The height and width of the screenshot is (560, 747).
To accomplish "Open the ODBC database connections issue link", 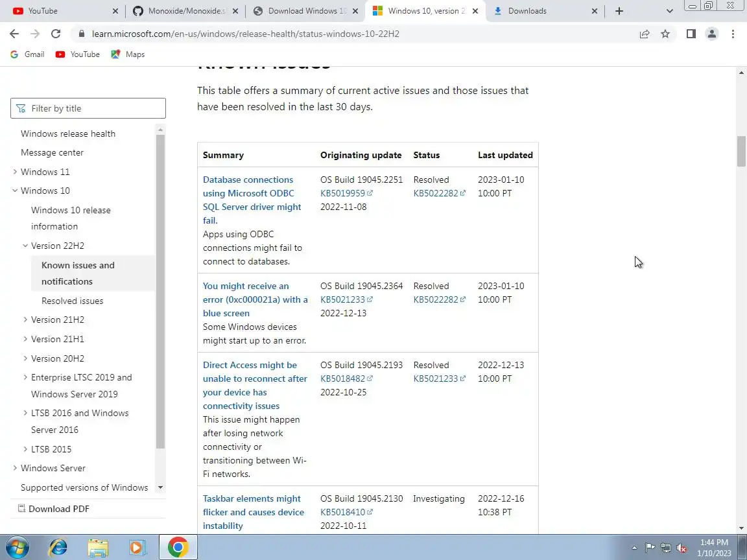I will tap(252, 200).
